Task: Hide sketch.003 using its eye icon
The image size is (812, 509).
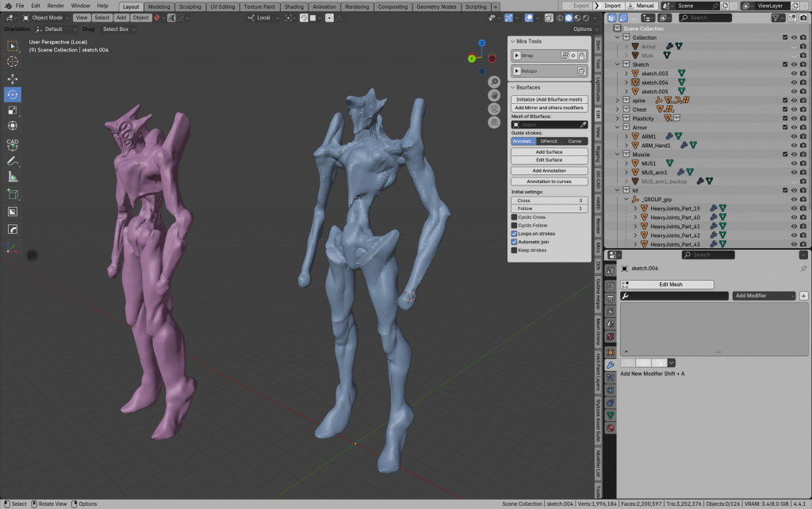Action: click(x=794, y=74)
